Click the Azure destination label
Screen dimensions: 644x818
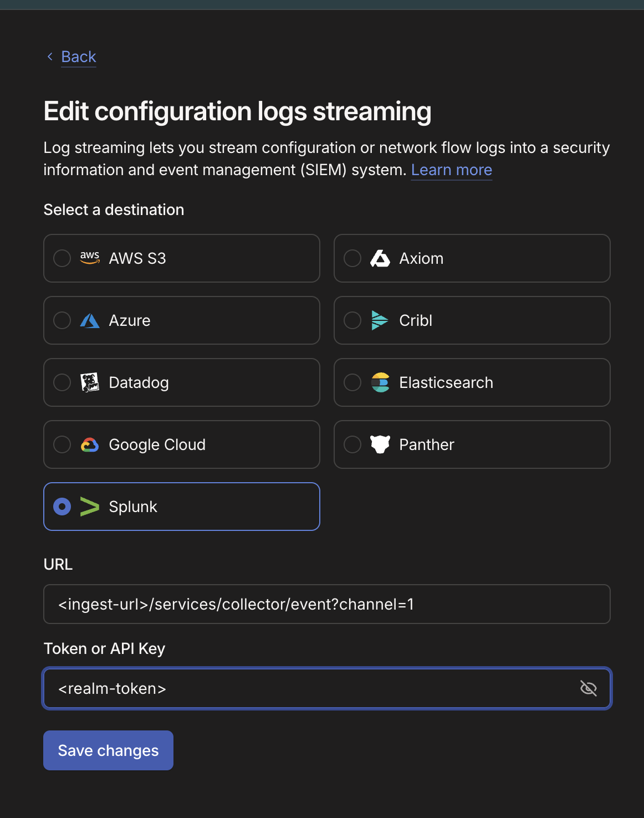point(130,320)
